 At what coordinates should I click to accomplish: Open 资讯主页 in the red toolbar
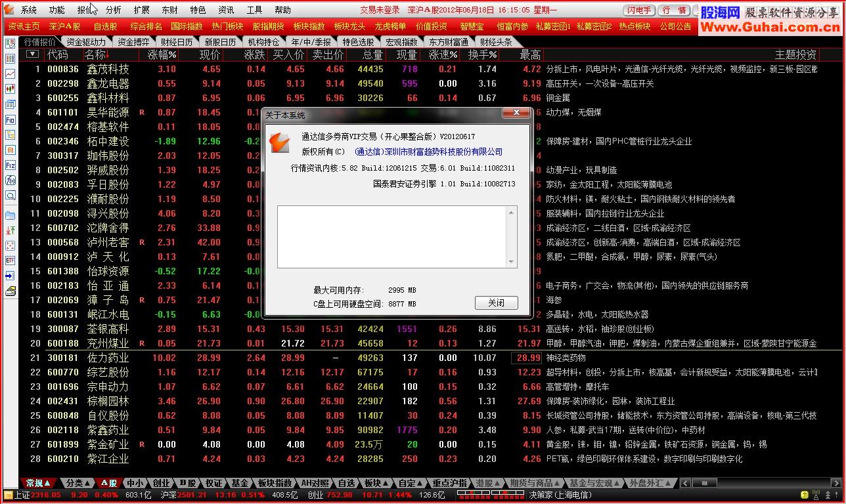click(24, 26)
